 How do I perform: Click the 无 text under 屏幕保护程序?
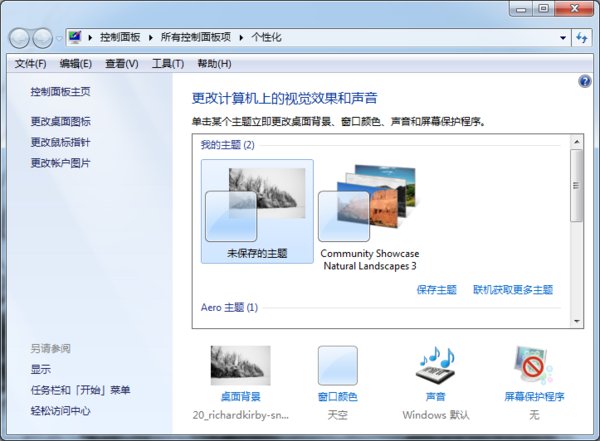tap(534, 415)
